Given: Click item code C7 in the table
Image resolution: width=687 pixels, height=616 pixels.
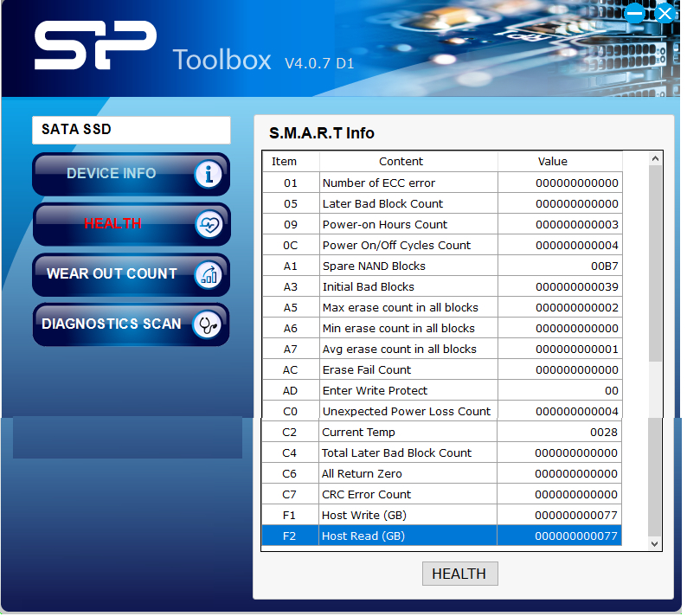Looking at the screenshot, I should pos(289,494).
